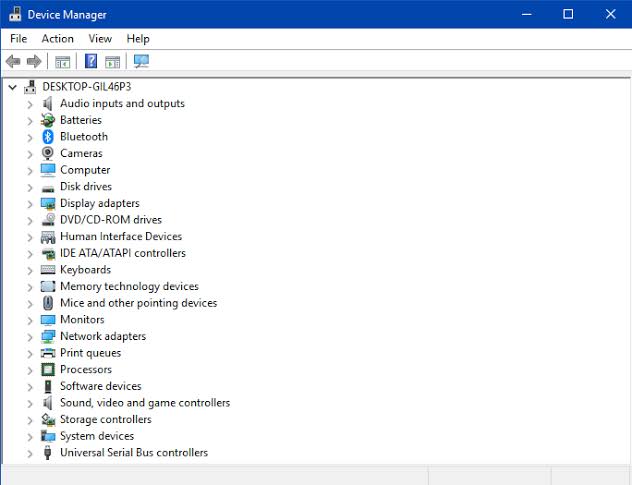Open the Action menu
Viewport: 632px width, 485px height.
[58, 39]
